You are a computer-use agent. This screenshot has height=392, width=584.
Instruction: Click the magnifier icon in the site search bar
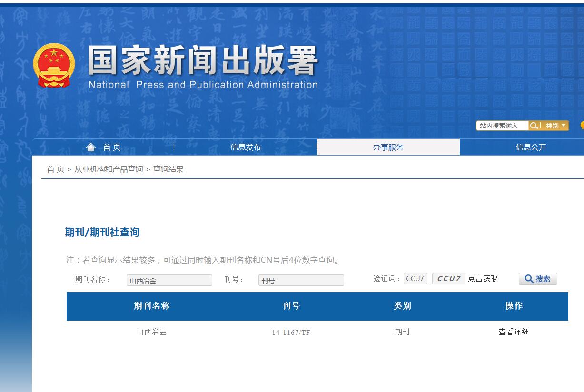click(x=535, y=125)
